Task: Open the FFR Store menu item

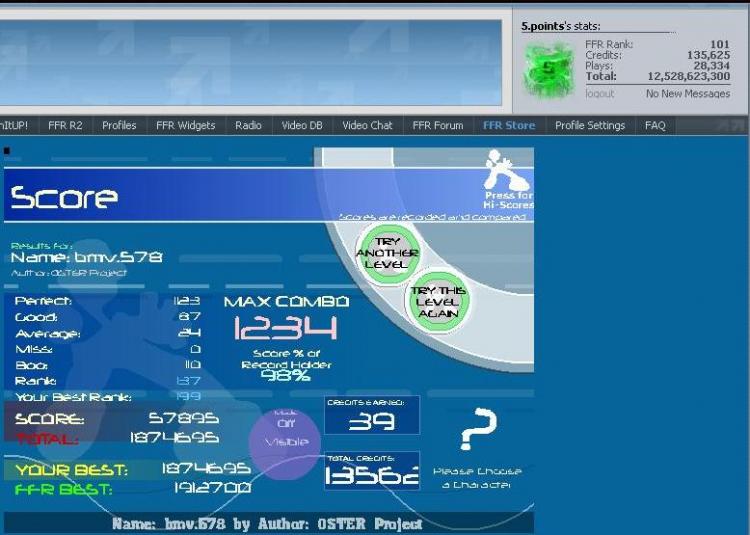Action: tap(508, 126)
